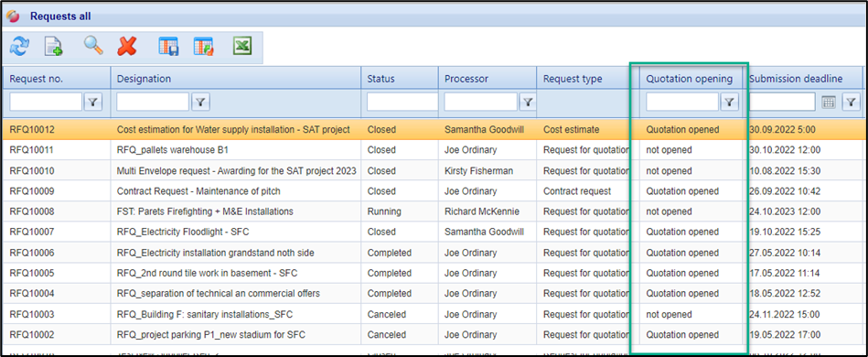The width and height of the screenshot is (868, 357).
Task: Create a new request with document-plus icon
Action: pyautogui.click(x=54, y=47)
